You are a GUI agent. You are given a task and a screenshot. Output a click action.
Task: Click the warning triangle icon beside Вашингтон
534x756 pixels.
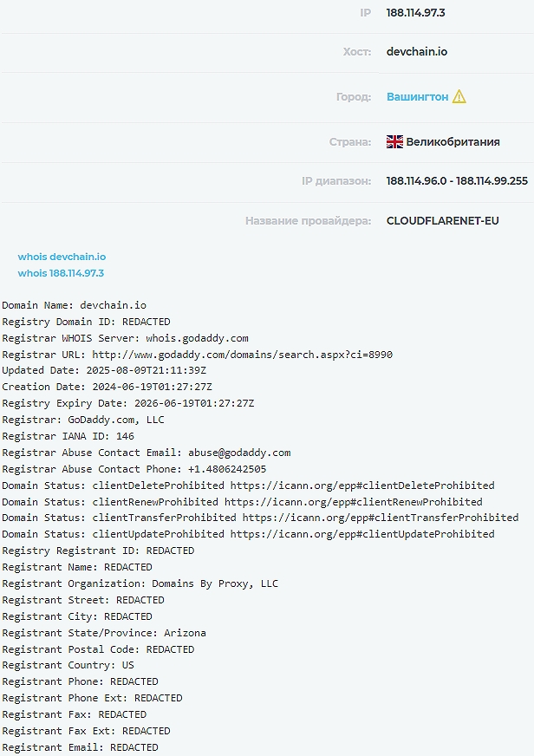[459, 96]
